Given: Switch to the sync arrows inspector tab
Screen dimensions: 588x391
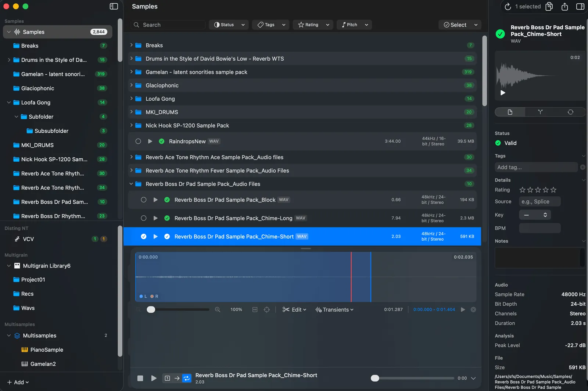Looking at the screenshot, I should [570, 112].
